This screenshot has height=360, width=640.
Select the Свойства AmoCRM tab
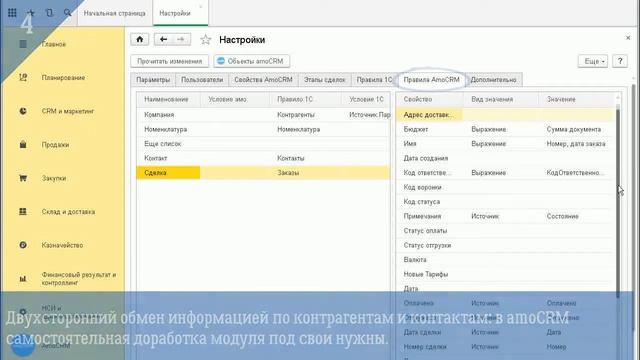[263, 80]
